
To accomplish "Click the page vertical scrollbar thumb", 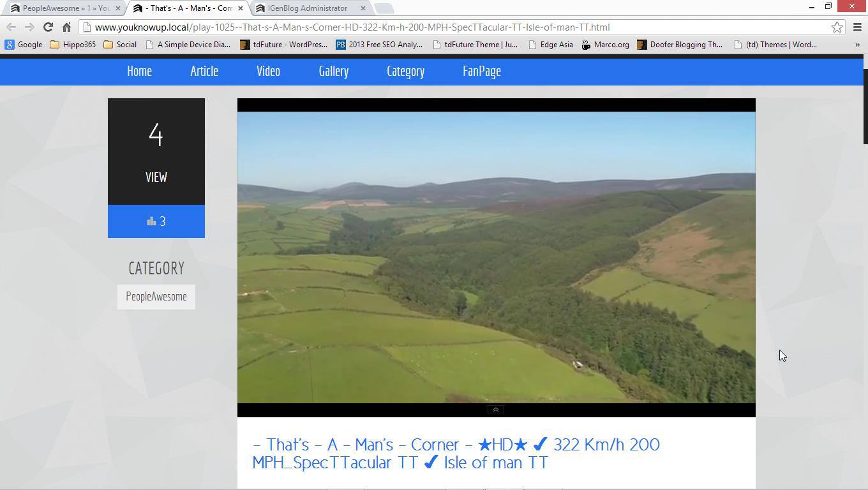I will tap(865, 106).
